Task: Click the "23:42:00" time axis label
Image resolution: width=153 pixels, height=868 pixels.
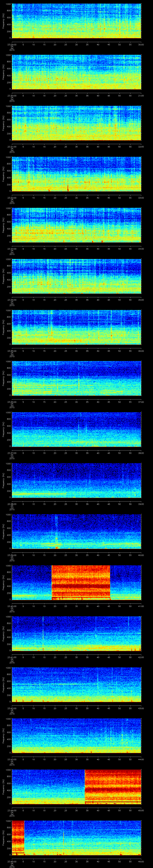Action: point(12,708)
